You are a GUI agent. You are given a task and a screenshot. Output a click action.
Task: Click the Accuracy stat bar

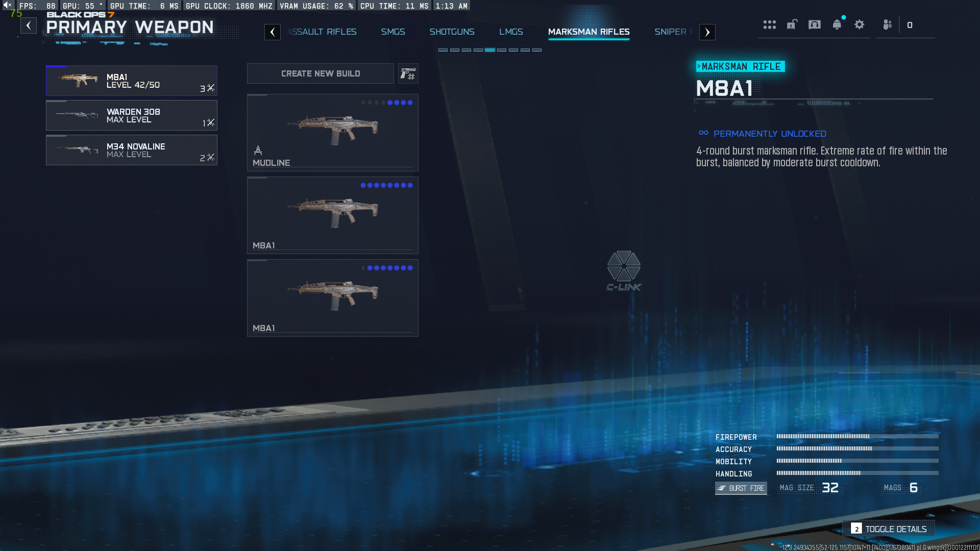tap(857, 449)
